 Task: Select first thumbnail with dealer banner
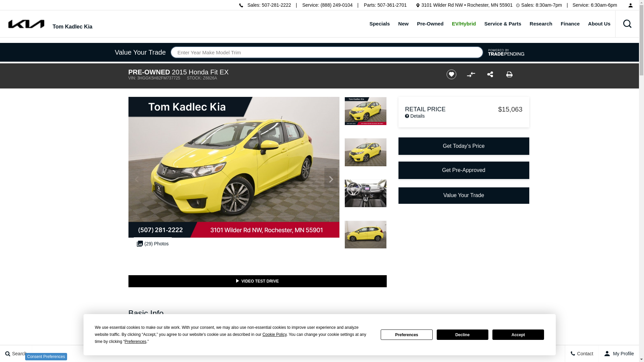click(x=365, y=111)
